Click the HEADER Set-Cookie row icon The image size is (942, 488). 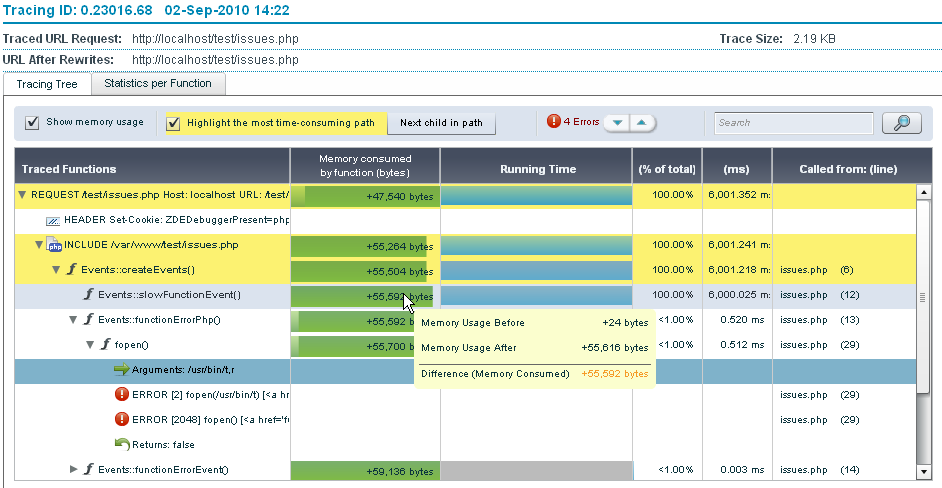54,220
